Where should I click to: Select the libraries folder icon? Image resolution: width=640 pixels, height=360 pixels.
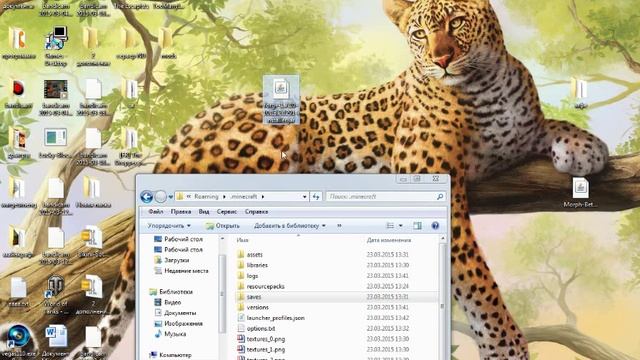(x=241, y=265)
